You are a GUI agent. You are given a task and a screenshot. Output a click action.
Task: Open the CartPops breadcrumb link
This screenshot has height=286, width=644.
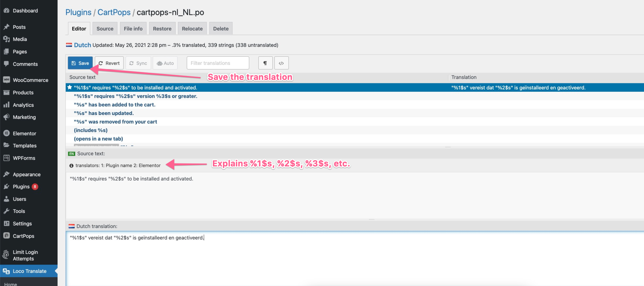point(114,12)
